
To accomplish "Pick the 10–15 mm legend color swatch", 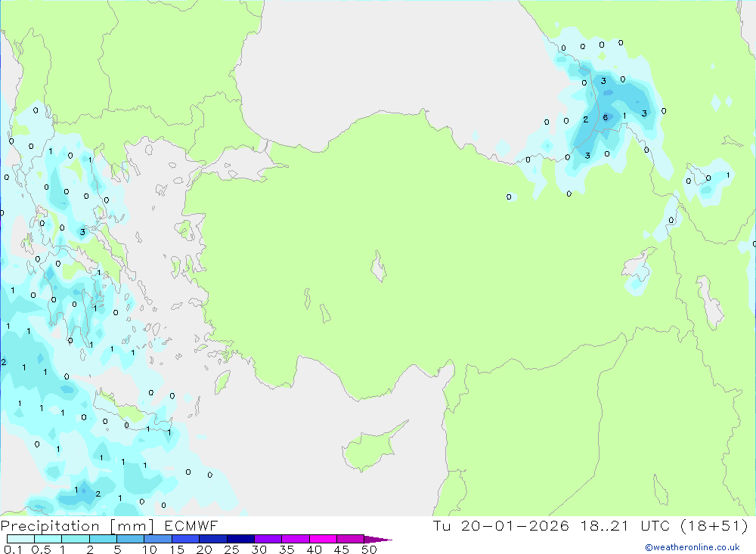I will [158, 539].
